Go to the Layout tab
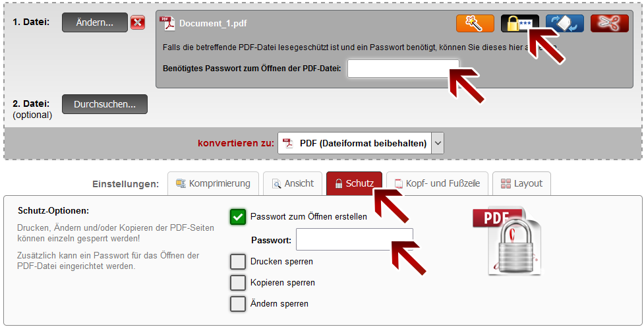This screenshot has height=329, width=644. [x=521, y=183]
